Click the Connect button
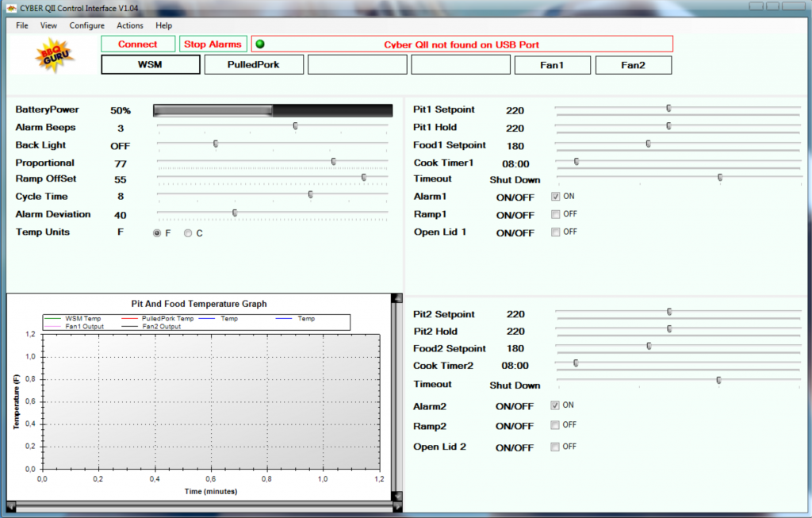 (138, 44)
